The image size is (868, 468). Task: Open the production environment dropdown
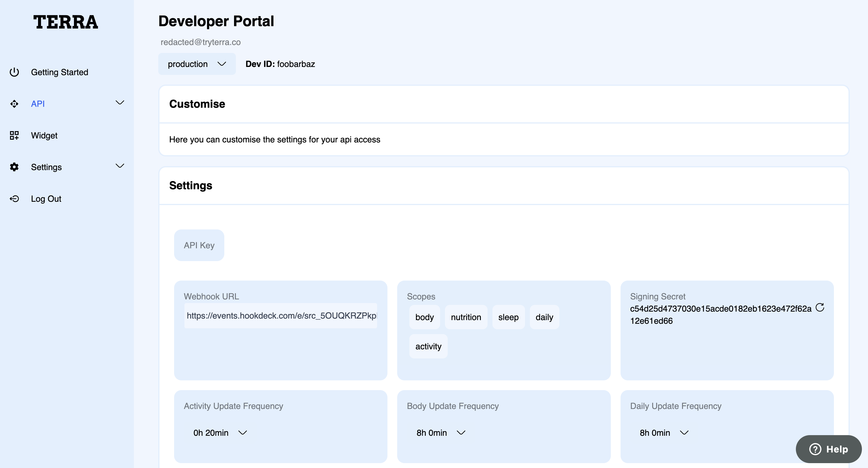[197, 64]
